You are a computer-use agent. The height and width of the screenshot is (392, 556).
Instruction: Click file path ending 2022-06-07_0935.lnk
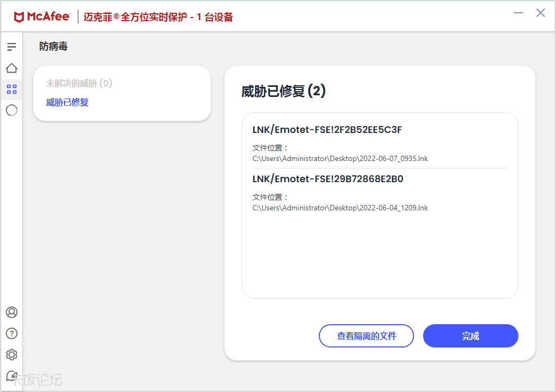point(340,158)
